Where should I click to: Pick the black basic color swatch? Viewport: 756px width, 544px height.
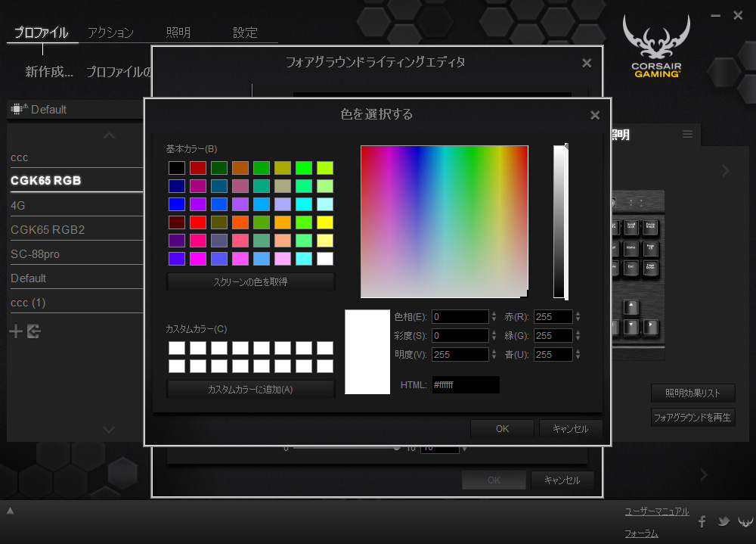pos(177,168)
